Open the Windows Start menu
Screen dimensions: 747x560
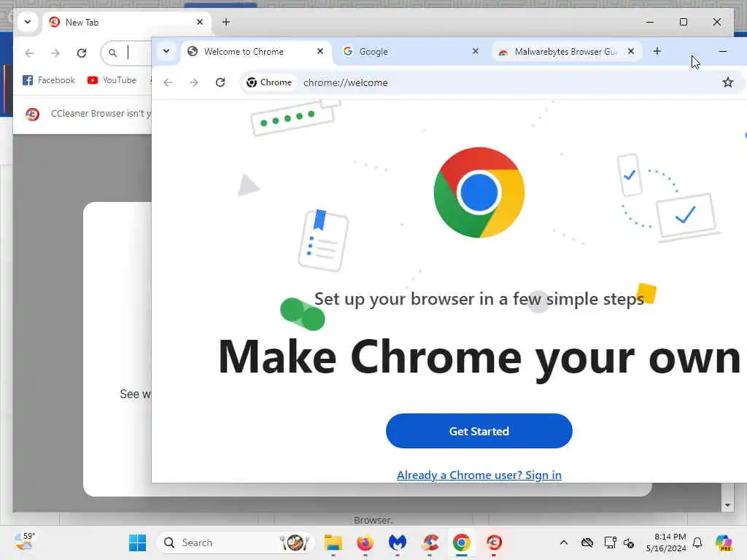click(138, 542)
